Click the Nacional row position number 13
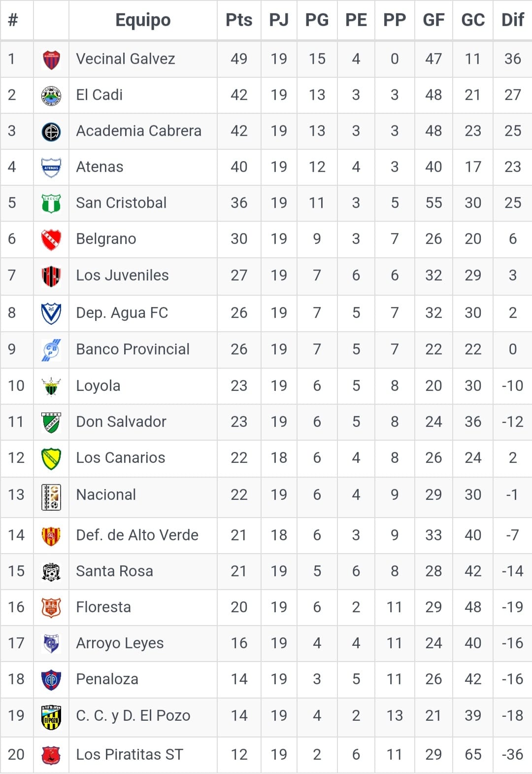Viewport: 532px width, 774px height. coord(16,495)
